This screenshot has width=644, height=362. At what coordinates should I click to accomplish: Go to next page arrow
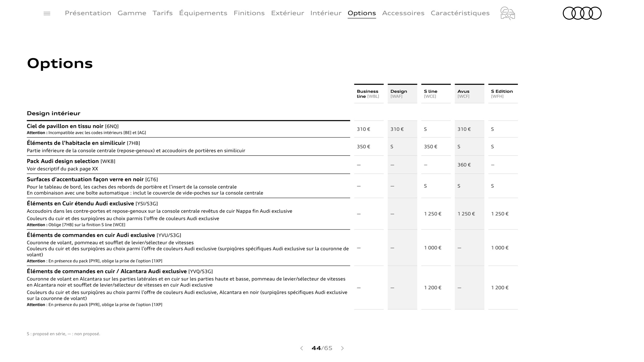[342, 348]
